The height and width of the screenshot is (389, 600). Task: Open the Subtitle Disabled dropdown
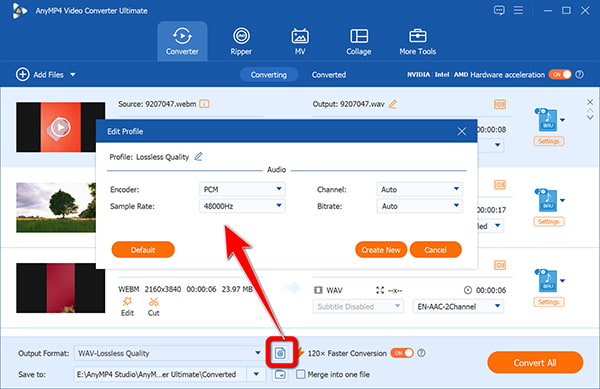358,306
